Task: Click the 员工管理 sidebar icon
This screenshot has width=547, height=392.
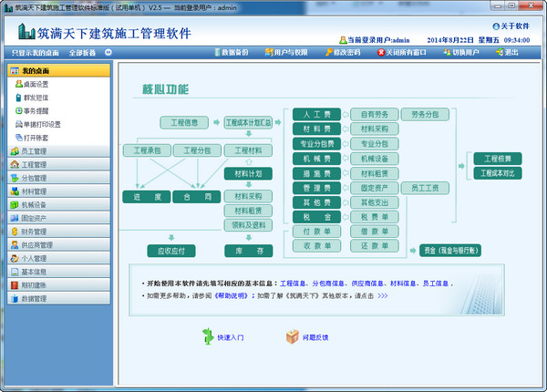Action: (15, 151)
